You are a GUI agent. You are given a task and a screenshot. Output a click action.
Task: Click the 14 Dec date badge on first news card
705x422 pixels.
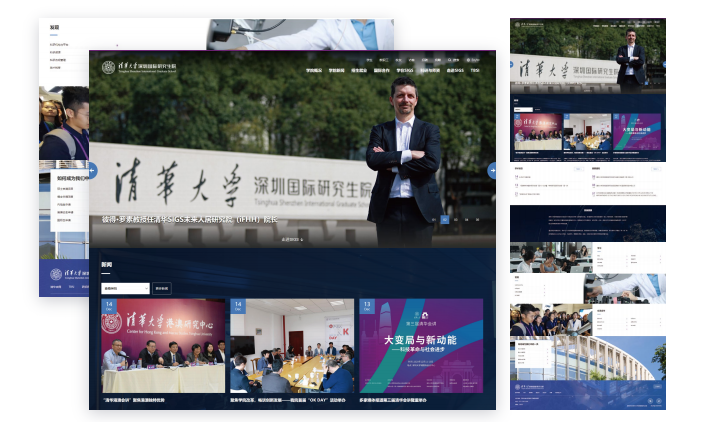108,305
